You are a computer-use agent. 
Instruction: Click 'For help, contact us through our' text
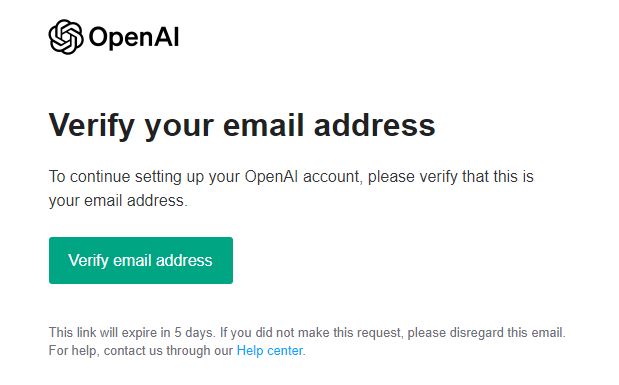pos(141,350)
